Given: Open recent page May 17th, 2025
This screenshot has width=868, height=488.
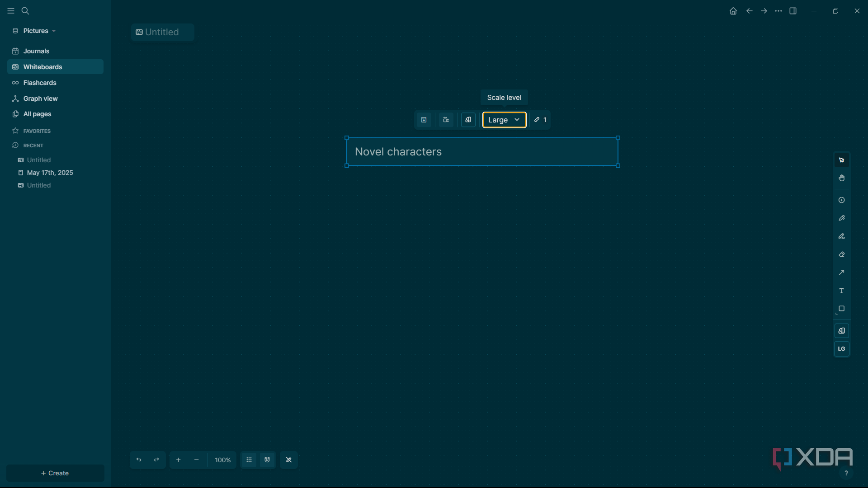Looking at the screenshot, I should coord(50,173).
